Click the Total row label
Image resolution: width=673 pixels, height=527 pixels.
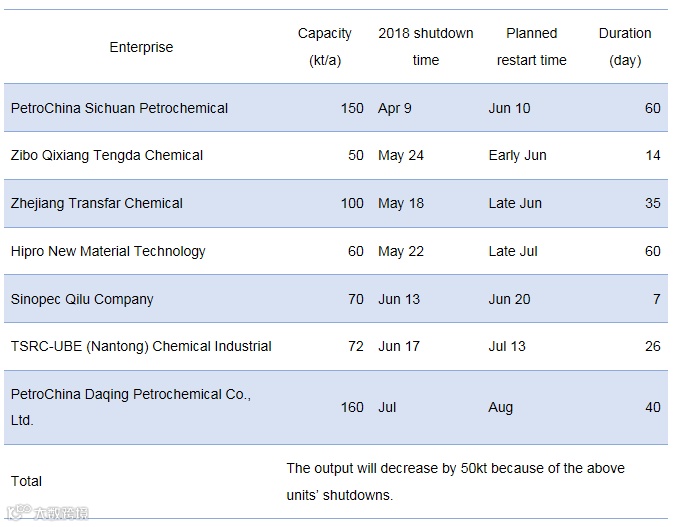tap(27, 481)
